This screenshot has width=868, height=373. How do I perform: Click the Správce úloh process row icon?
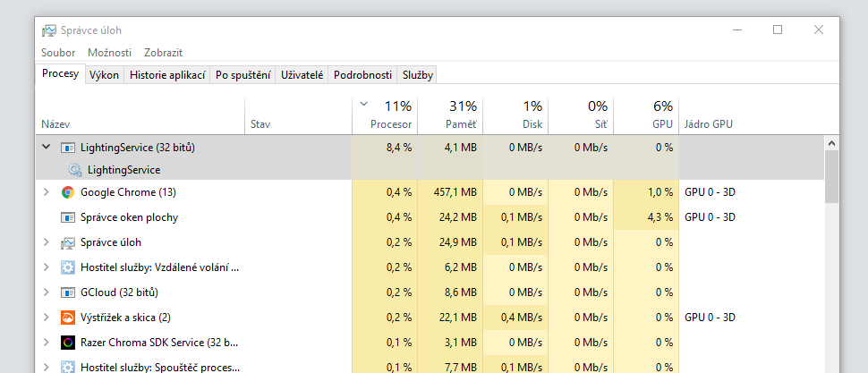point(68,242)
